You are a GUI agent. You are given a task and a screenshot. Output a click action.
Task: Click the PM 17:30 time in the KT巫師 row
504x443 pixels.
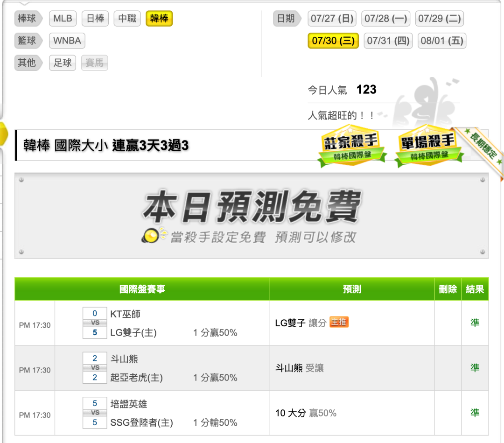click(x=35, y=325)
